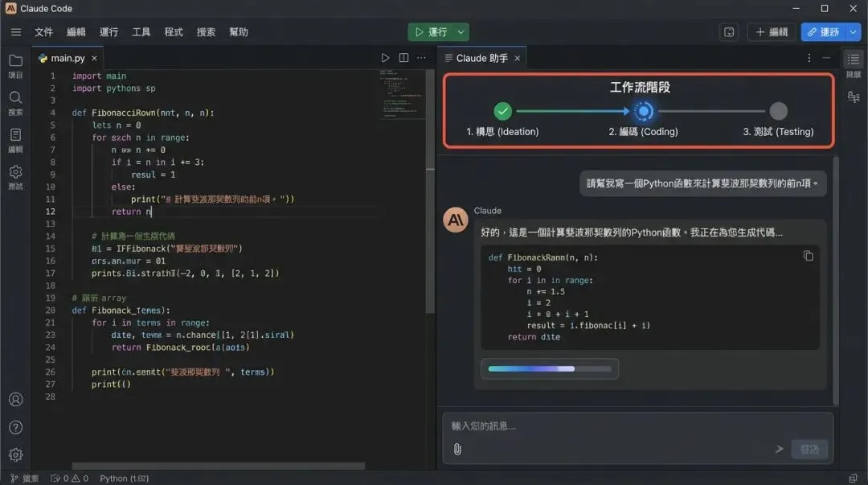Click the status bar right corner icon

(x=853, y=479)
